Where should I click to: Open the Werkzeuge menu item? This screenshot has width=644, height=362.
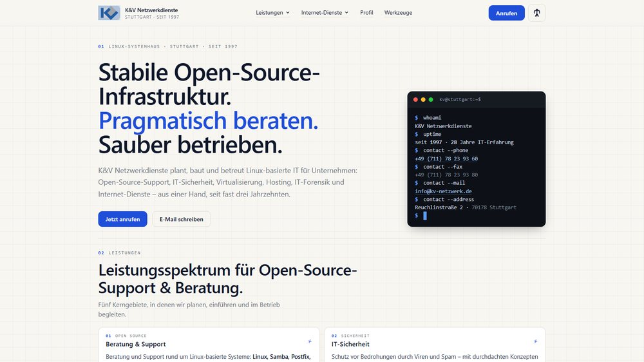(x=398, y=13)
